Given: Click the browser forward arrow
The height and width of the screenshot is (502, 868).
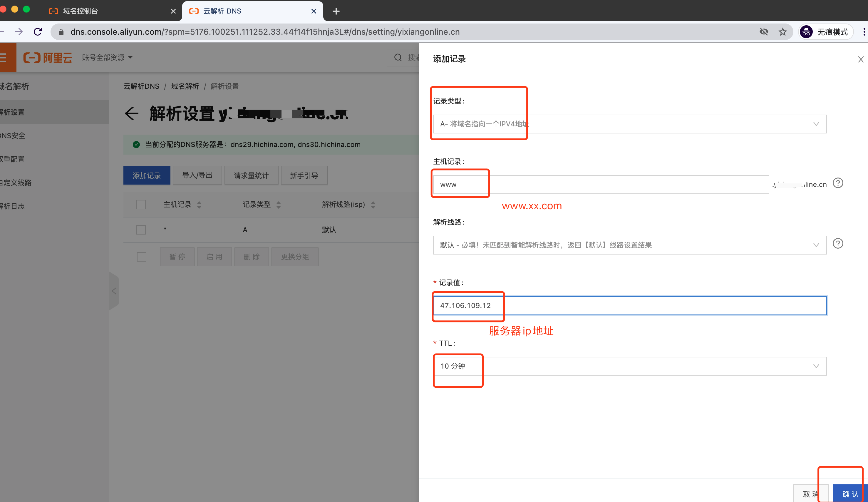Looking at the screenshot, I should tap(19, 32).
